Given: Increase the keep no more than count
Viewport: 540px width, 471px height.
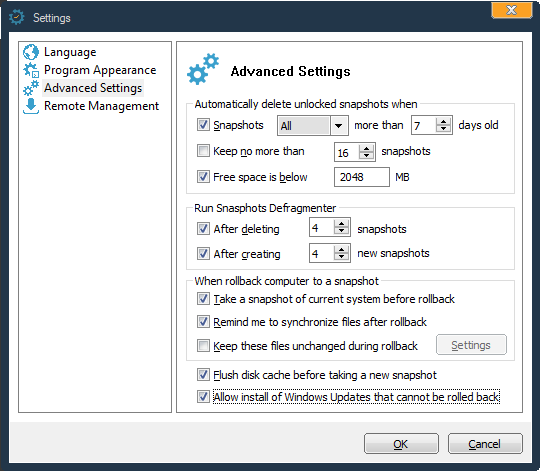Looking at the screenshot, I should coord(366,148).
